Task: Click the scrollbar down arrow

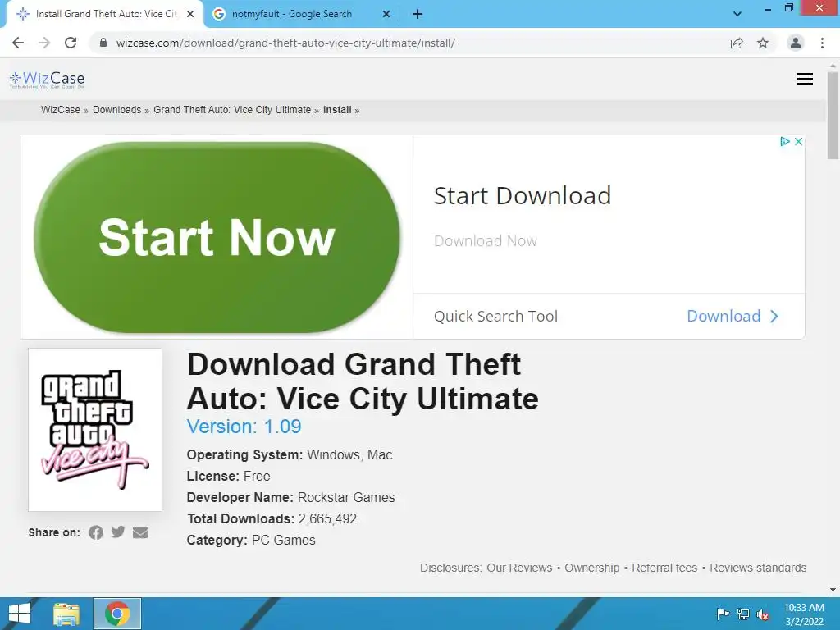Action: click(833, 590)
